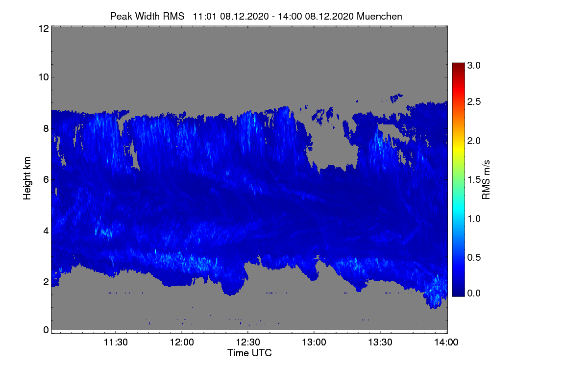Click the colorbar value 1.5
Viewport: 588px width, 392px height.
tap(474, 180)
